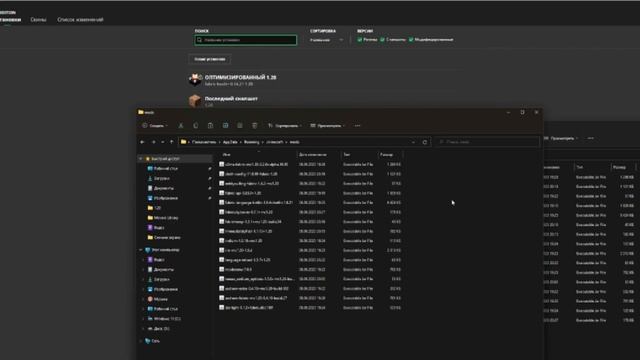Viewport: 640px width, 360px height.
Task: Click the yellow 1.20 folder icon in sidebar
Action: [x=150, y=208]
